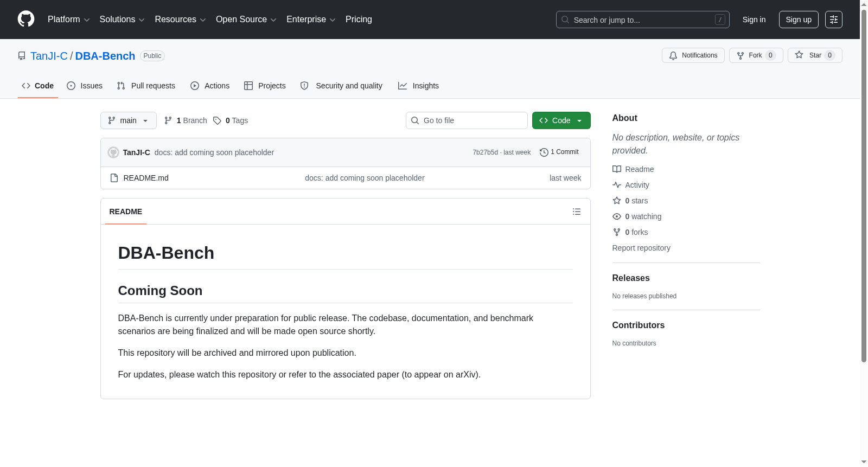Open the Releases heading link

[x=631, y=278]
